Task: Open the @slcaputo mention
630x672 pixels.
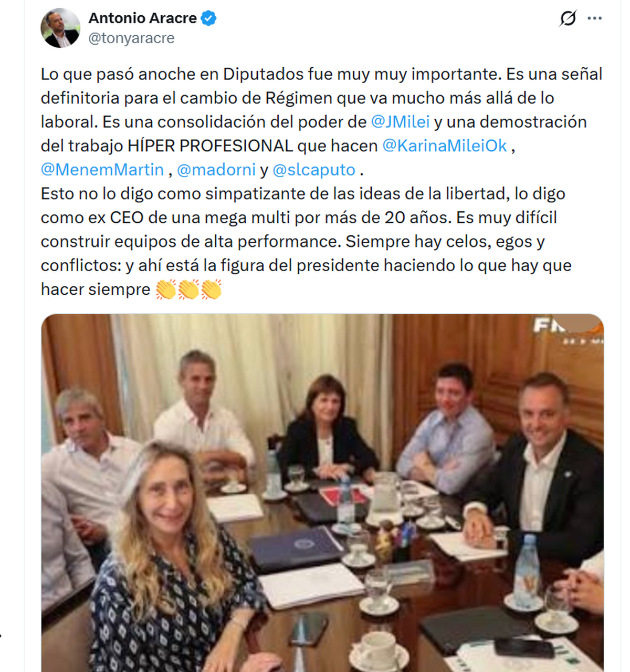Action: (314, 170)
